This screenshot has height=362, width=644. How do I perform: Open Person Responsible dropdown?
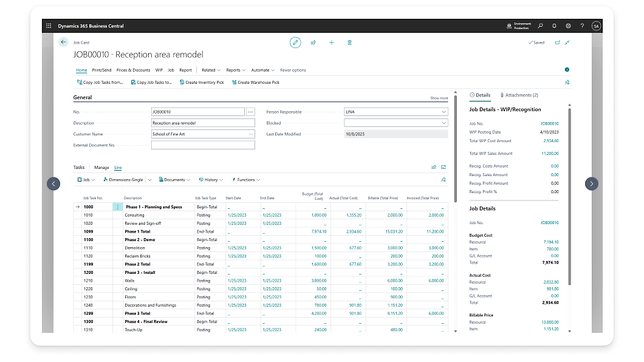[x=444, y=112]
